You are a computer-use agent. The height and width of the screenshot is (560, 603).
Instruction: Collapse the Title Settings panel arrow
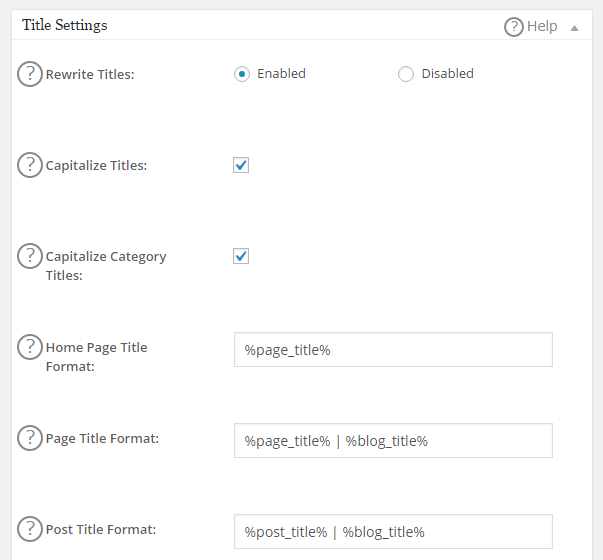[574, 28]
